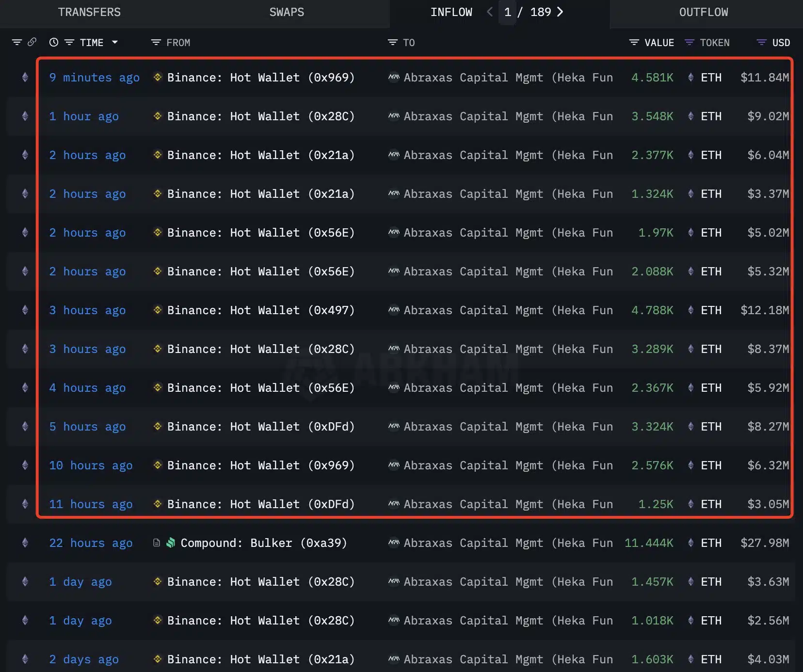Click the clock icon beside TIME
803x672 pixels.
54,43
